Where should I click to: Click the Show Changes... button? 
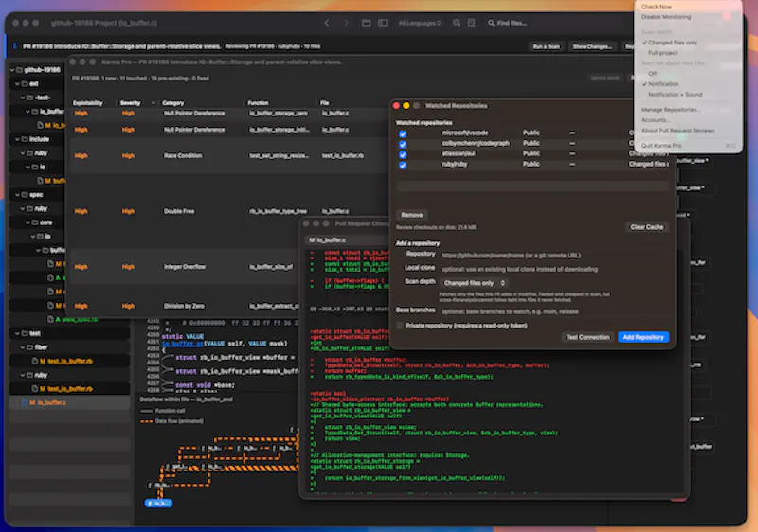click(x=592, y=46)
